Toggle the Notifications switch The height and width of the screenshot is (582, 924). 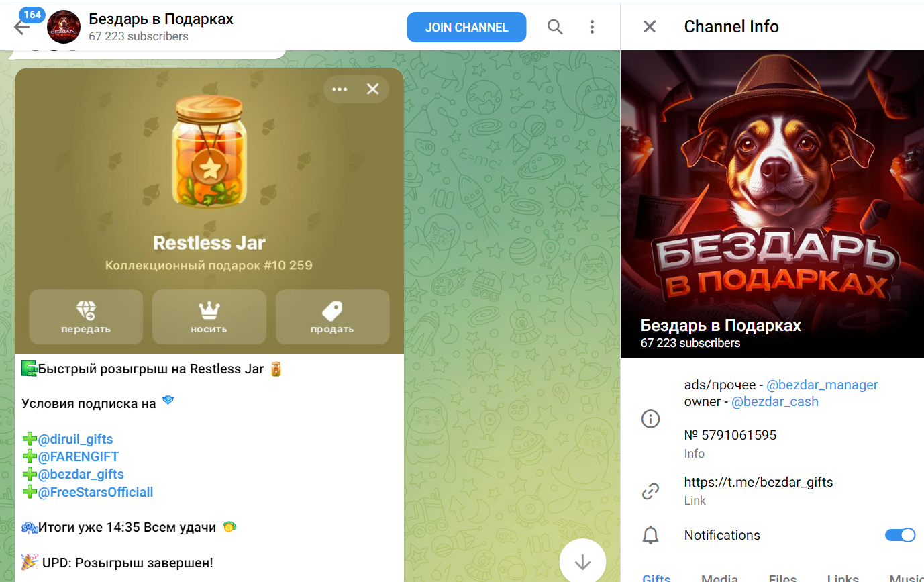[x=900, y=535]
